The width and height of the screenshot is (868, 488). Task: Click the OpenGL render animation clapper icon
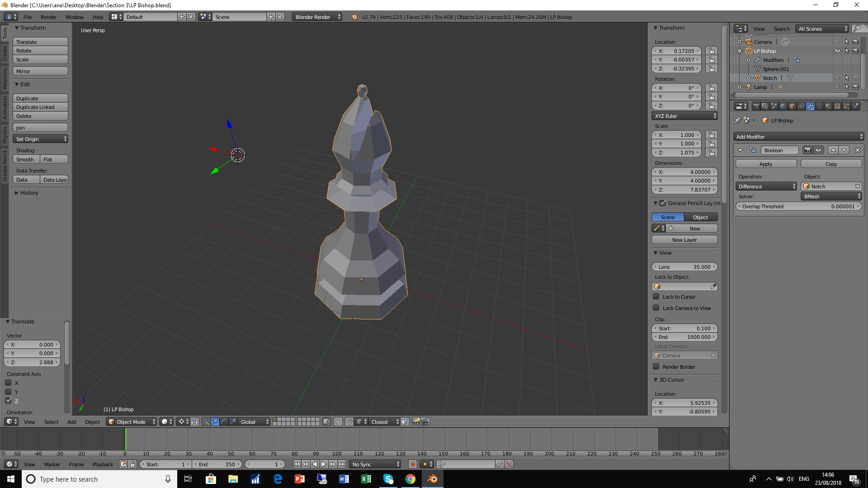425,422
